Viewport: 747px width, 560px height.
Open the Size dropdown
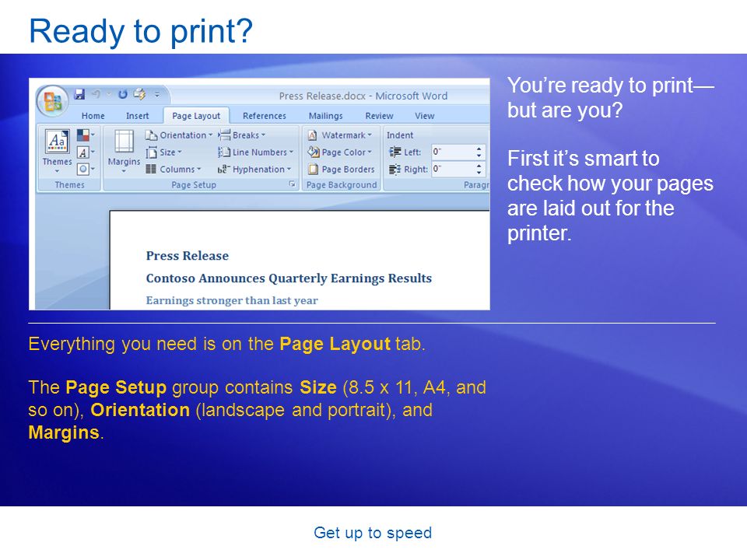tap(164, 152)
